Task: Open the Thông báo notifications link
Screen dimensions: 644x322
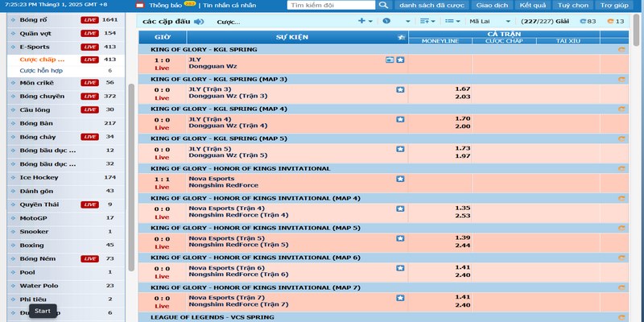Action: point(164,6)
